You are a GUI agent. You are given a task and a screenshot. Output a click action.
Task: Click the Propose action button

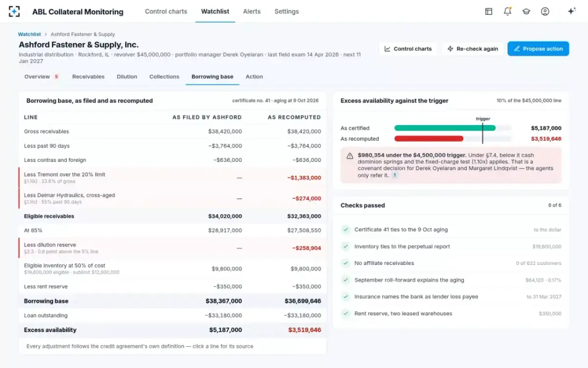click(538, 49)
